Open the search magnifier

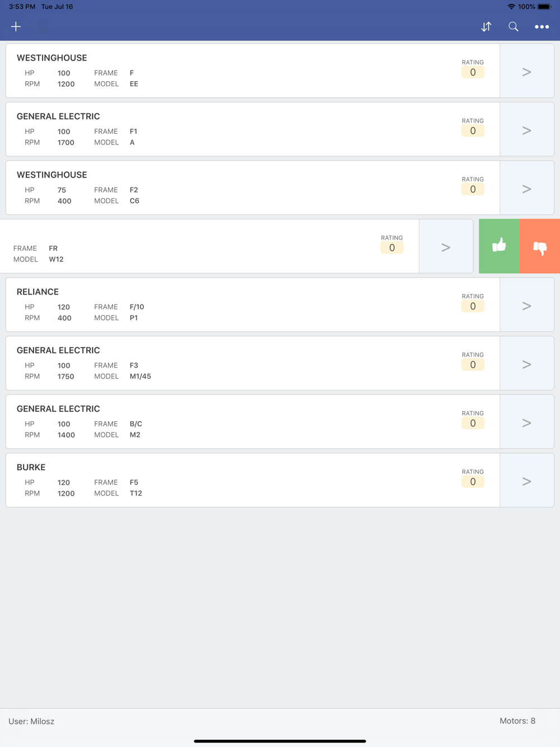(x=513, y=26)
